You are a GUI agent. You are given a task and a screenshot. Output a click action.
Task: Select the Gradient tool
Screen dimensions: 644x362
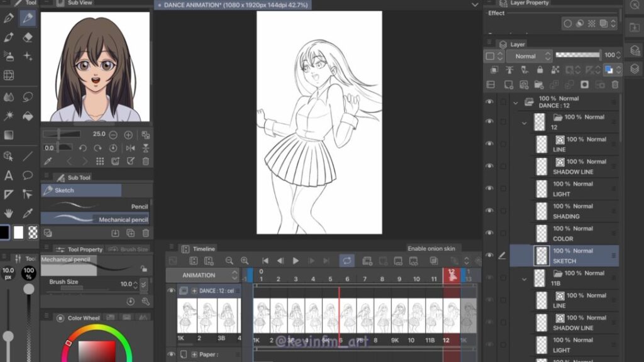(x=9, y=135)
